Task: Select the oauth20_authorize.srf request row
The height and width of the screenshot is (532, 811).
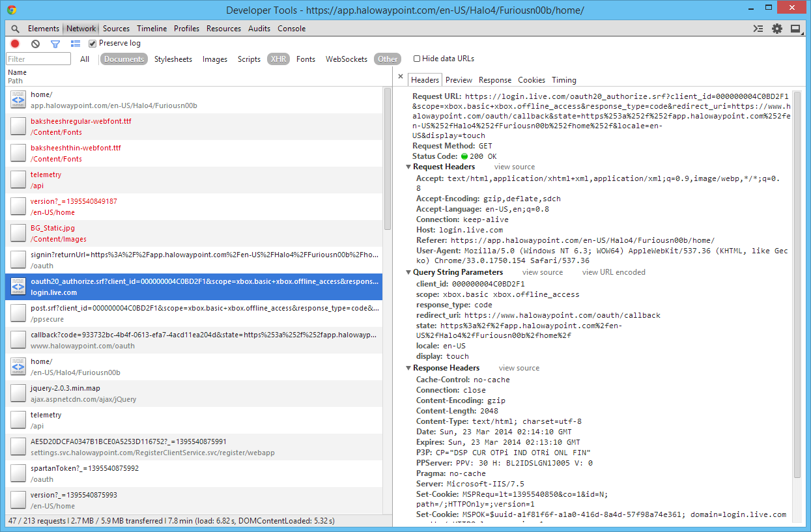Action: pyautogui.click(x=193, y=287)
